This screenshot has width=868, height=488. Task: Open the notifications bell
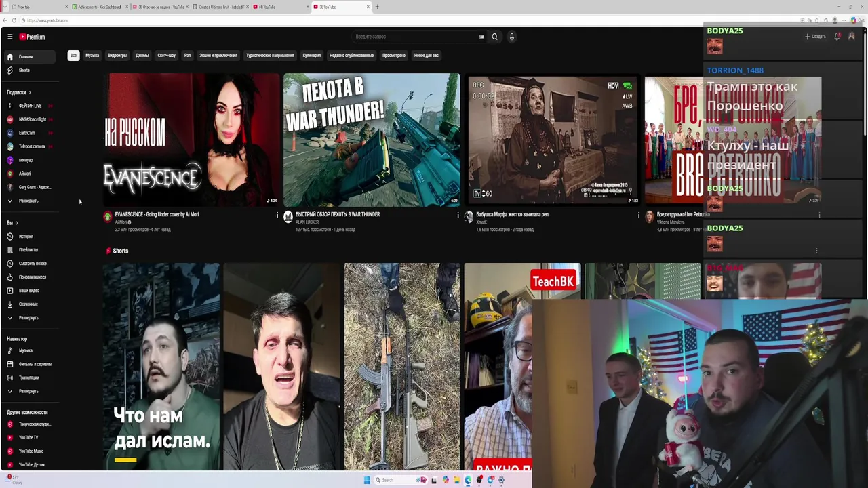(x=837, y=36)
